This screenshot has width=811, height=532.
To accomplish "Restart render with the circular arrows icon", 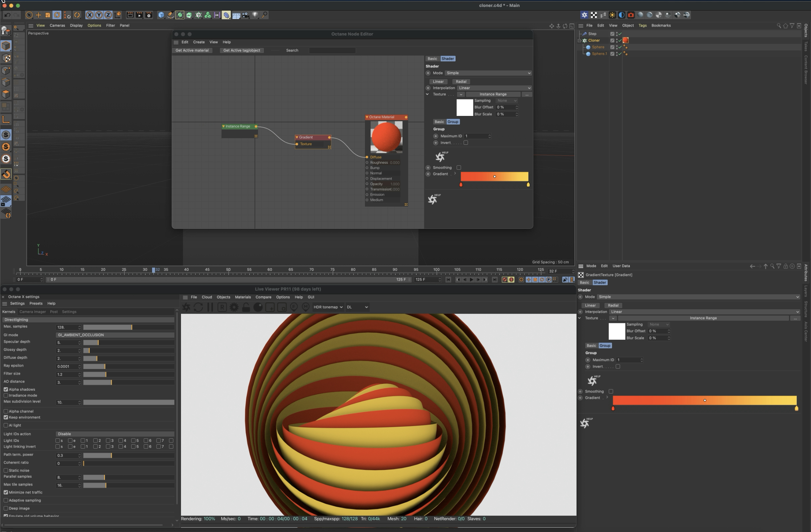I will pyautogui.click(x=198, y=307).
